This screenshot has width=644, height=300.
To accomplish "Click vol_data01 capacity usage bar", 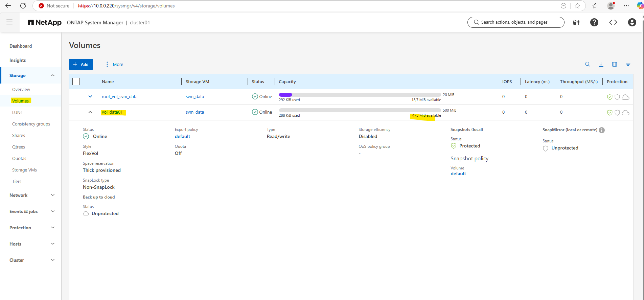I will tap(360, 110).
